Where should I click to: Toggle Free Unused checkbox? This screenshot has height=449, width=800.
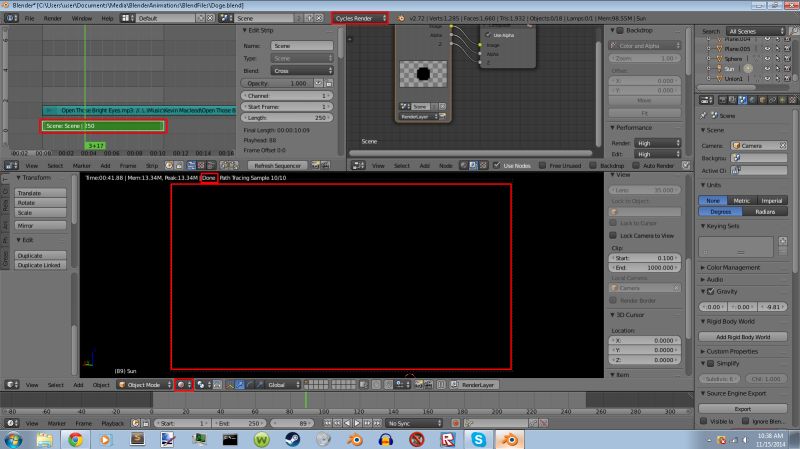coord(542,165)
